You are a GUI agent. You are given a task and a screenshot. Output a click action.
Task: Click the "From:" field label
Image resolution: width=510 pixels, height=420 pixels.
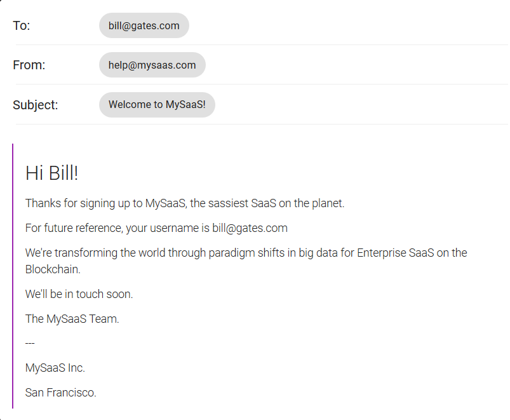tap(29, 65)
